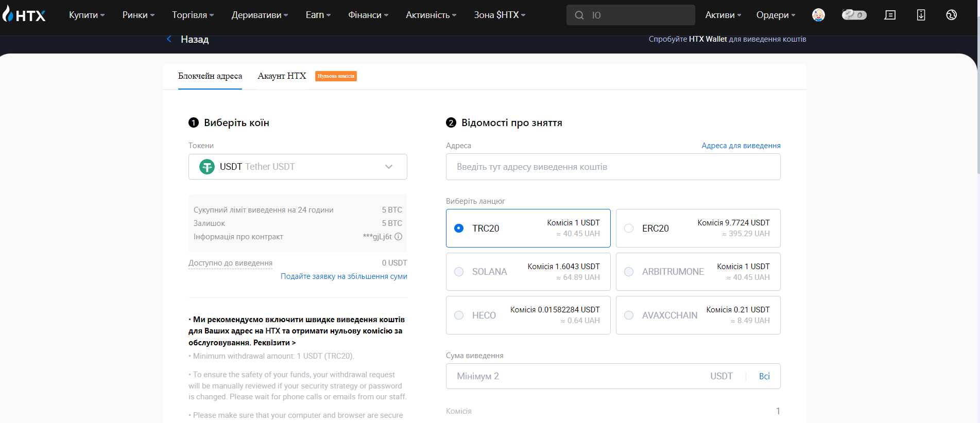
Task: Expand the Деривативи menu
Action: coord(260,15)
